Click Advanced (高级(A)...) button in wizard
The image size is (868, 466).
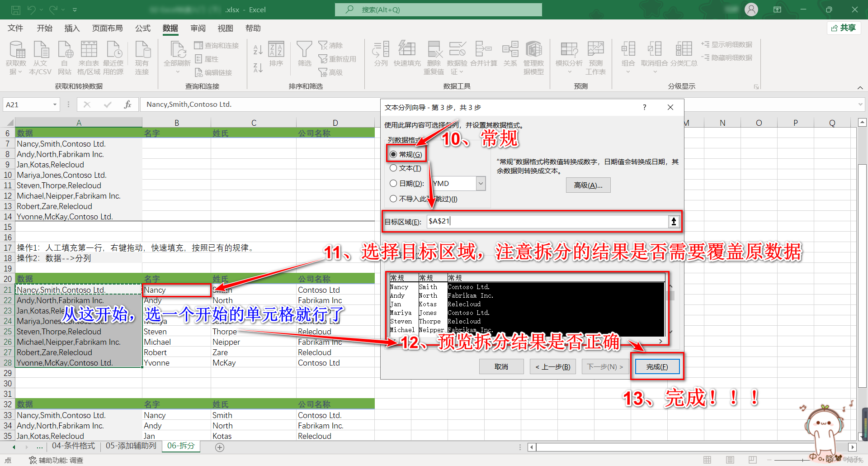coord(588,185)
